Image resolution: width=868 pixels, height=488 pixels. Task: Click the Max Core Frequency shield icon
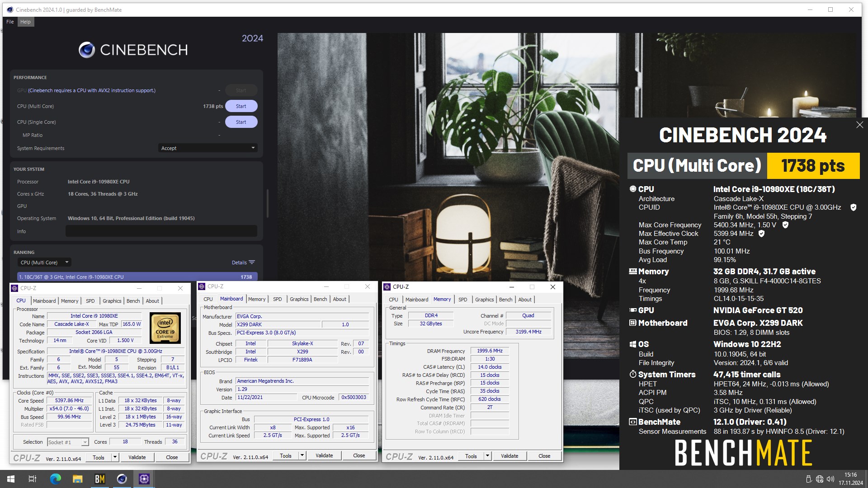click(785, 225)
